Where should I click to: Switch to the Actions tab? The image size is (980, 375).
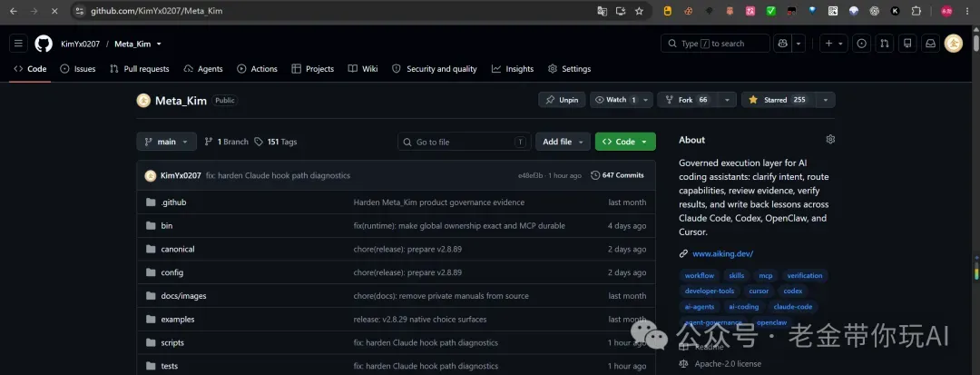coord(258,69)
